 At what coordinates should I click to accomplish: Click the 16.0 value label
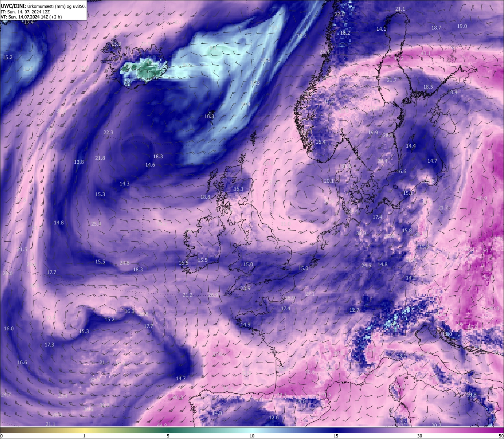point(9,329)
